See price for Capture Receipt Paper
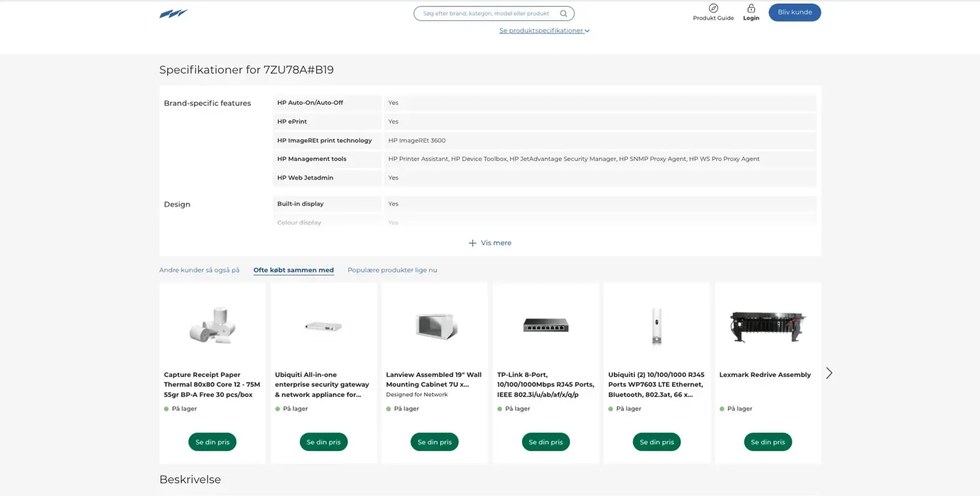Image resolution: width=980 pixels, height=496 pixels. (x=212, y=442)
